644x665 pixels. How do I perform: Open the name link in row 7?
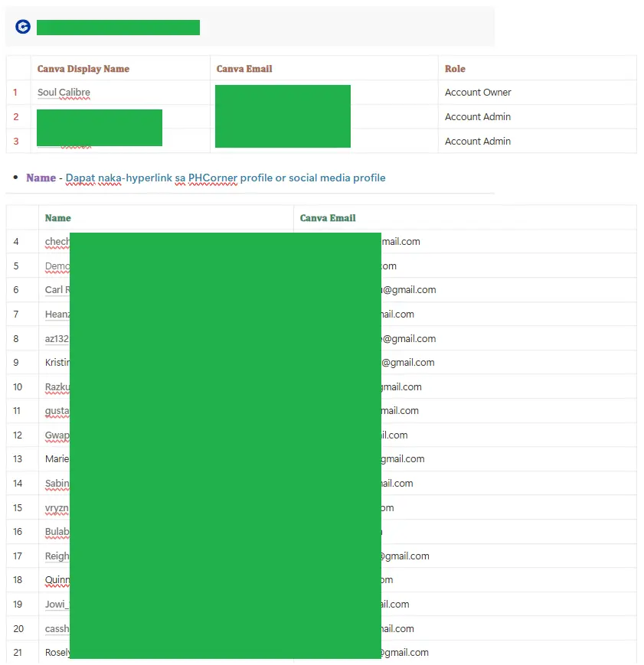pyautogui.click(x=57, y=315)
